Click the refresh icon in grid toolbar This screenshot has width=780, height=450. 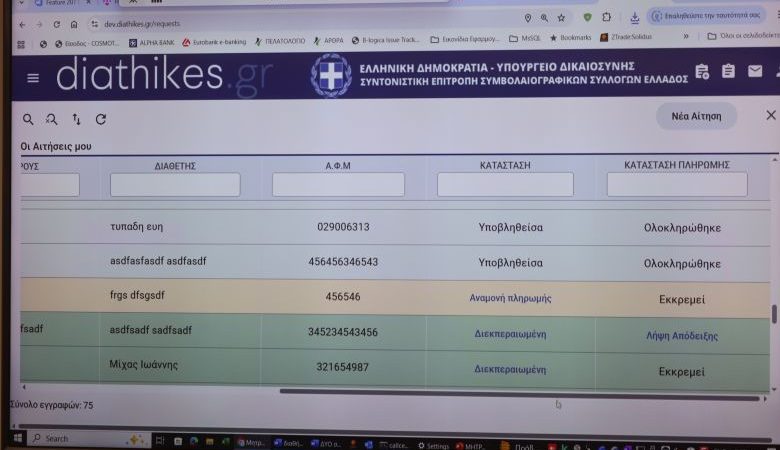click(101, 120)
